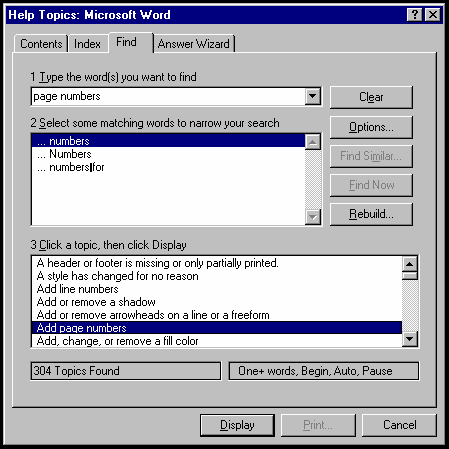Click the Clear button

pyautogui.click(x=371, y=97)
